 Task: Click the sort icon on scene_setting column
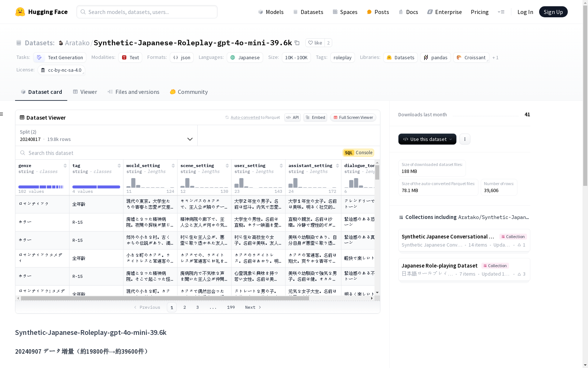pyautogui.click(x=227, y=166)
